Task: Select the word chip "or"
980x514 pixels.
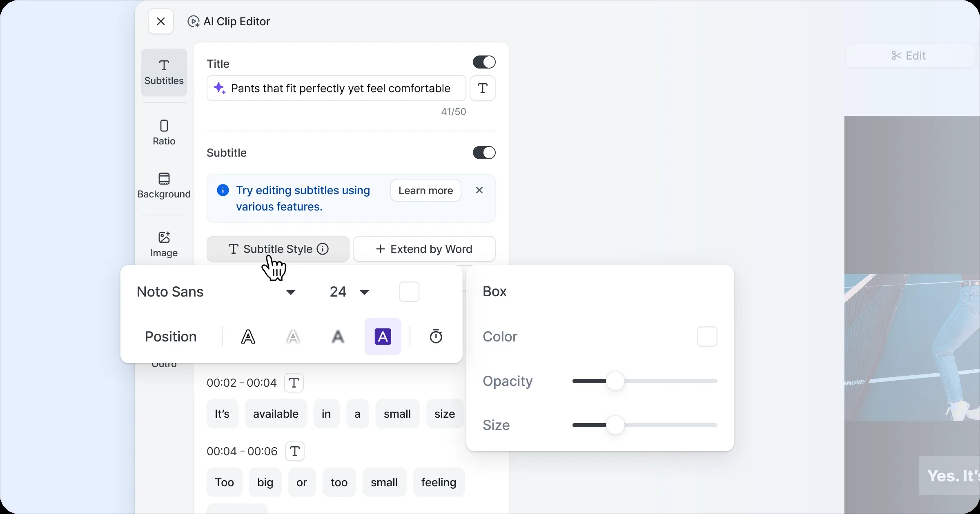Action: coord(302,482)
